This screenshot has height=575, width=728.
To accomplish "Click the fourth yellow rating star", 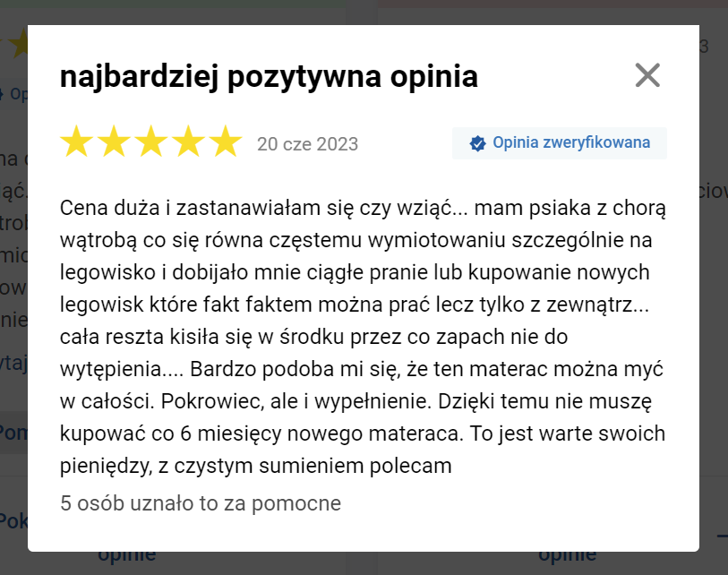I will pos(188,141).
